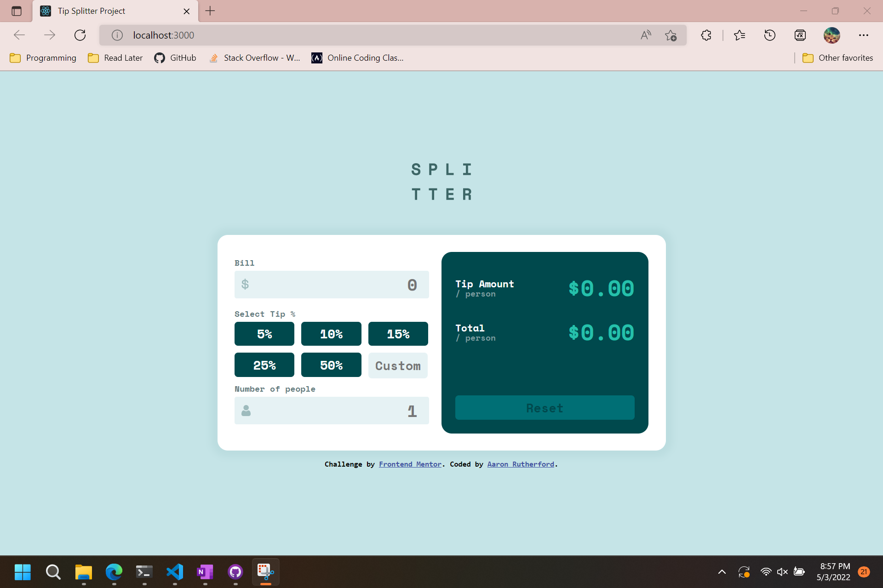The image size is (883, 588).
Task: Open the Programming favorites folder
Action: 42,57
